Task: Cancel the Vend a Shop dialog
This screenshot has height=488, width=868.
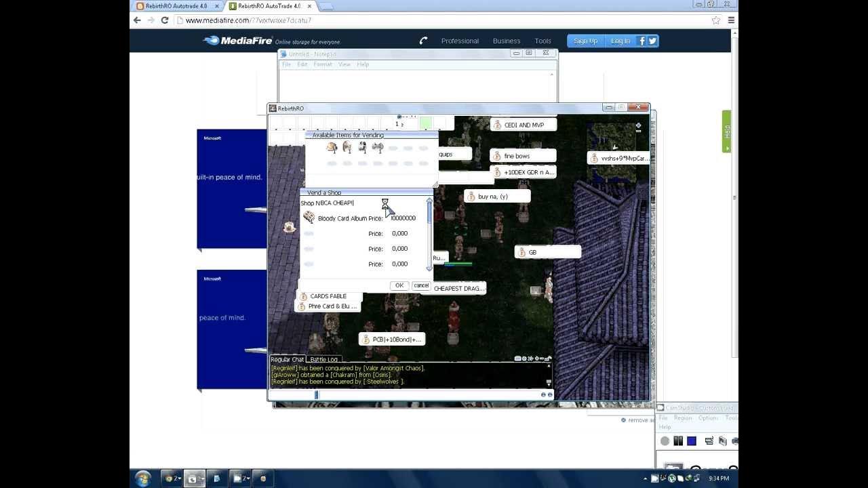Action: click(x=421, y=285)
